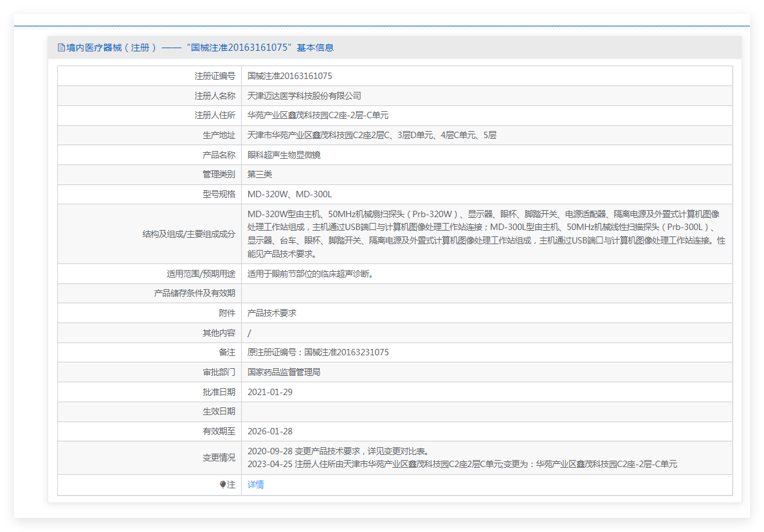Select model value MD-320W、MD-300L
Image resolution: width=764 pixels, height=532 pixels.
pyautogui.click(x=289, y=194)
